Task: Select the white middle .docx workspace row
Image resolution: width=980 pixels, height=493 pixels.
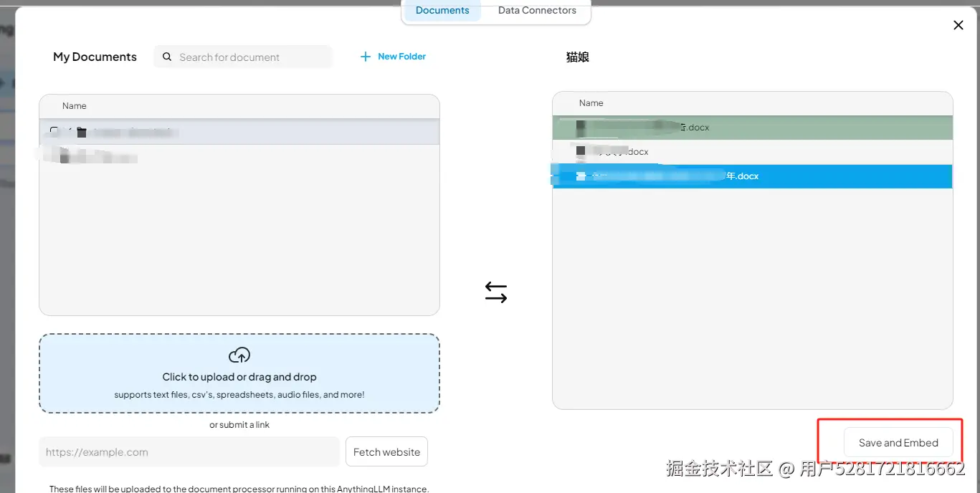Action: tap(752, 152)
